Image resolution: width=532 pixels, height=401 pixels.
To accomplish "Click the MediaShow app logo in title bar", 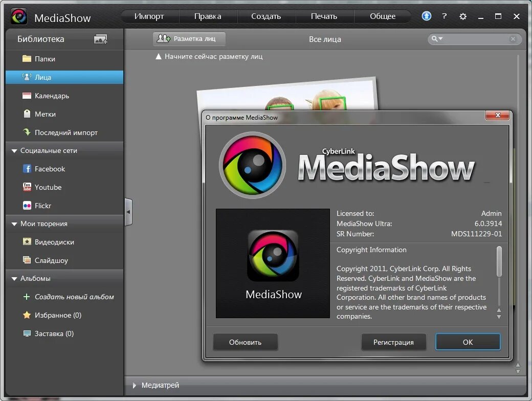I will click(x=19, y=17).
